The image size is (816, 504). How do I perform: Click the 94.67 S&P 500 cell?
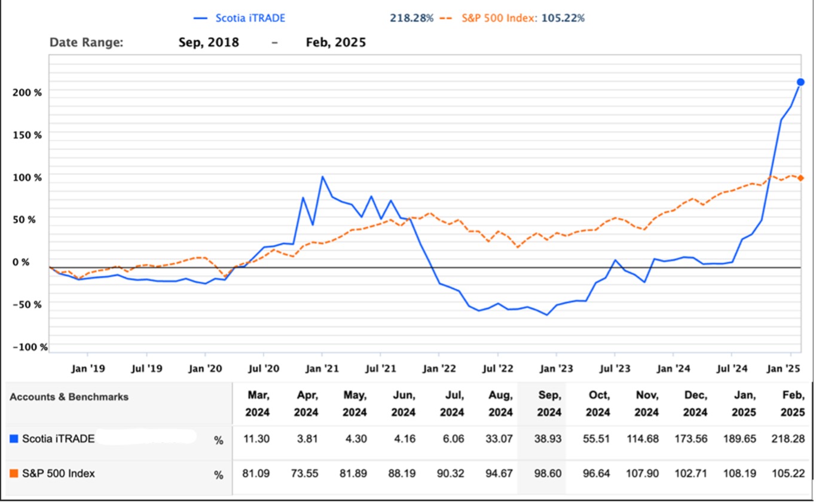point(500,474)
